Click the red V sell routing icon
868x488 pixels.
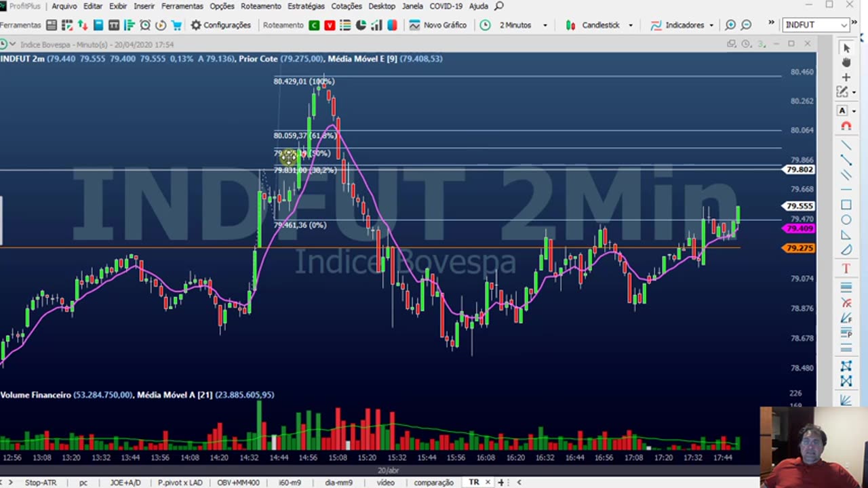click(x=330, y=25)
